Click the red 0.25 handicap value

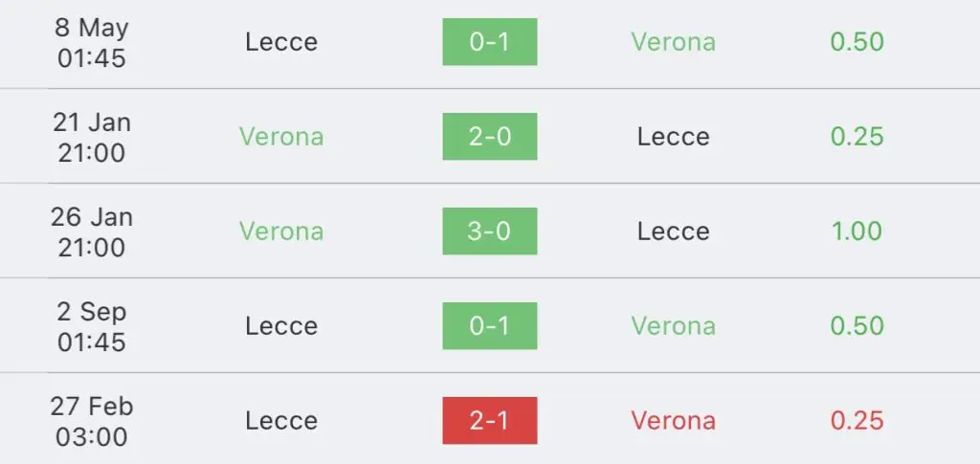(x=857, y=420)
